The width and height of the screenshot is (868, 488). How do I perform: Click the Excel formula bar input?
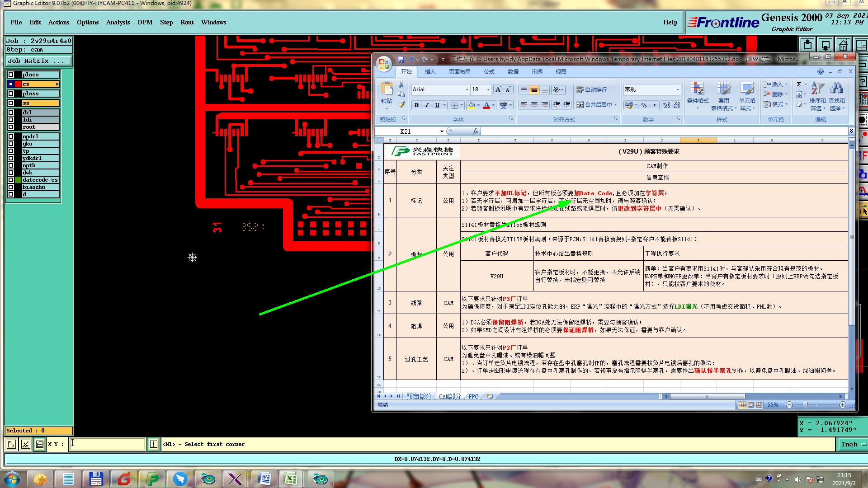point(664,131)
